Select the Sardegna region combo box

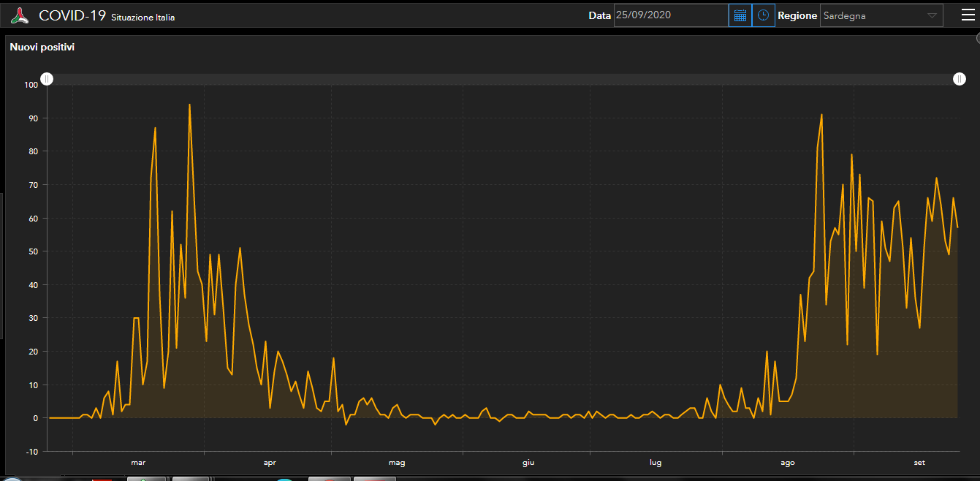point(873,15)
